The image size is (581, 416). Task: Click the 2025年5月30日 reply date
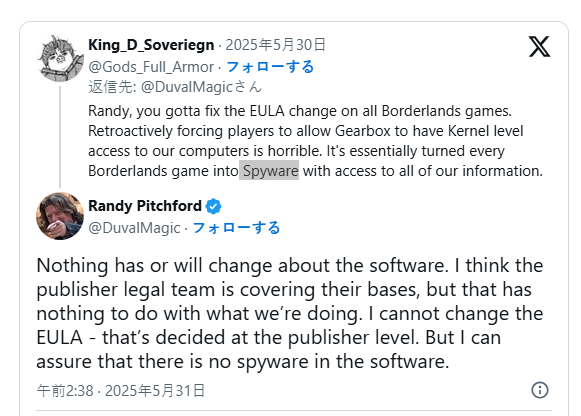pyautogui.click(x=276, y=45)
